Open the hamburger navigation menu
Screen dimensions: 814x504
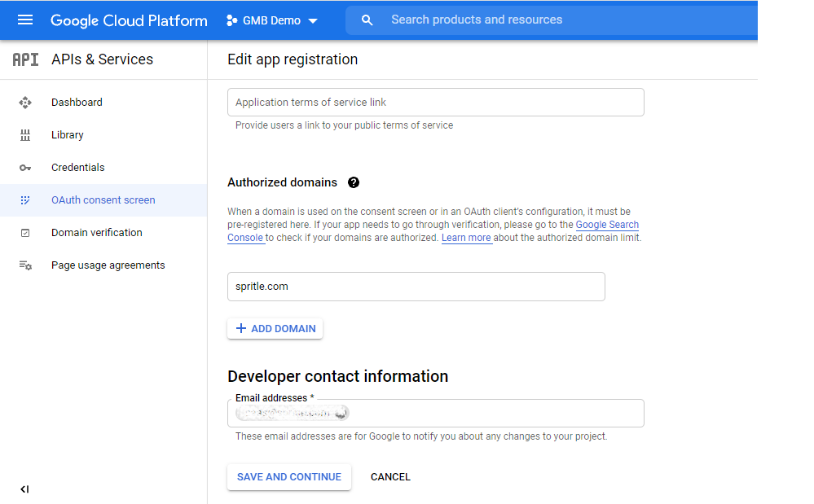pyautogui.click(x=25, y=20)
